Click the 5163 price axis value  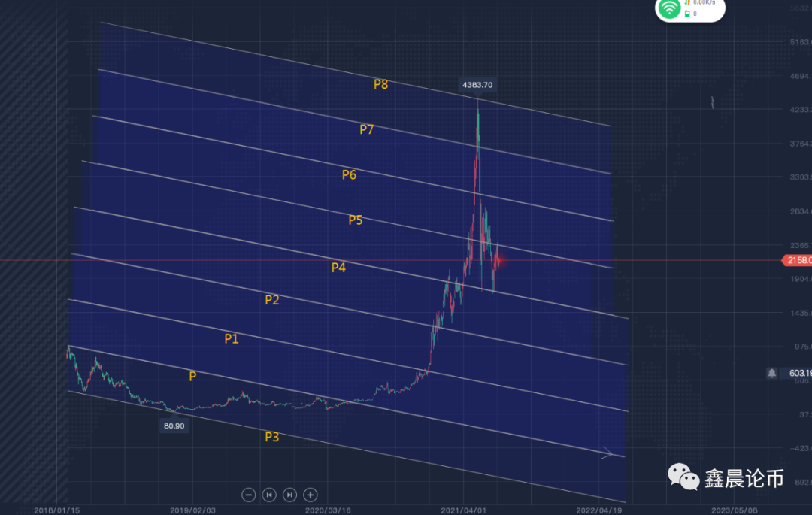[801, 42]
